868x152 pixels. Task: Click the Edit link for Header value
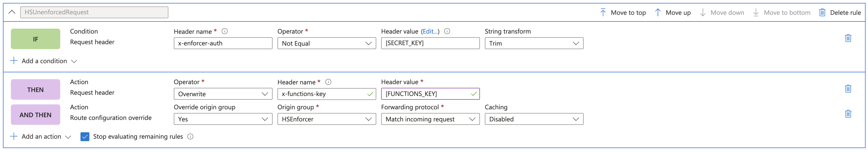(x=430, y=31)
